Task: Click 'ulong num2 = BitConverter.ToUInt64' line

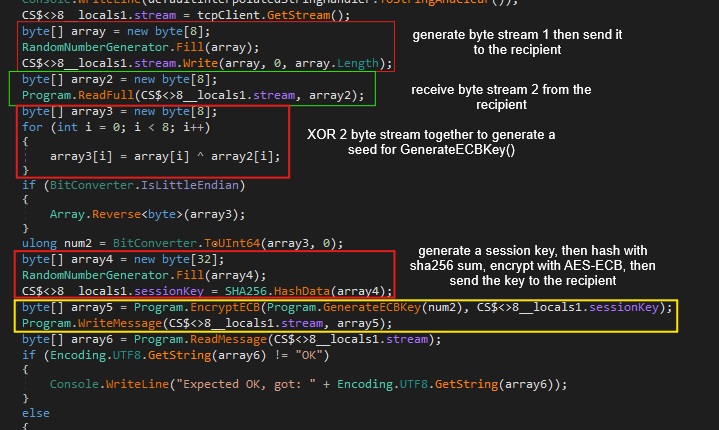Action: tap(182, 243)
